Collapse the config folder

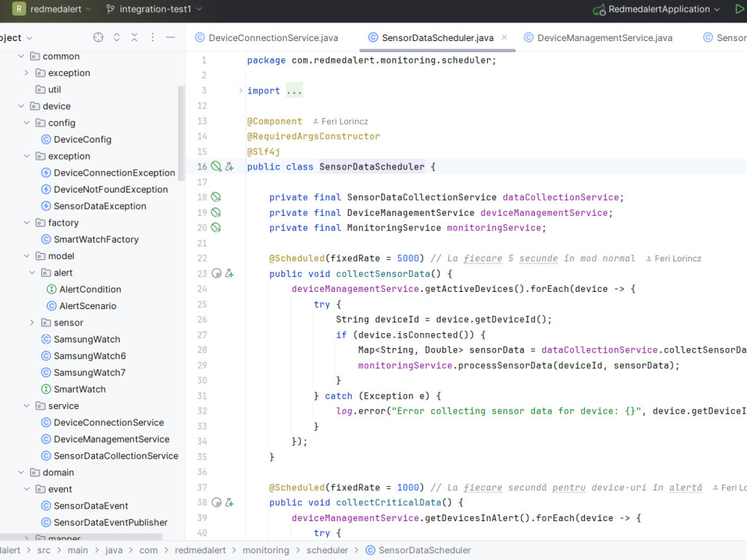[x=27, y=123]
